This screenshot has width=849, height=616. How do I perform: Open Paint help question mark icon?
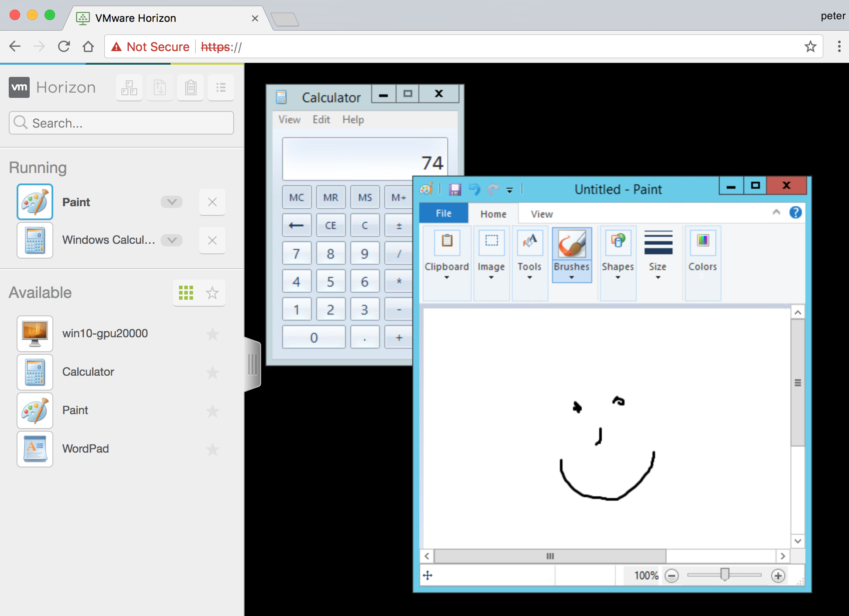click(x=795, y=213)
